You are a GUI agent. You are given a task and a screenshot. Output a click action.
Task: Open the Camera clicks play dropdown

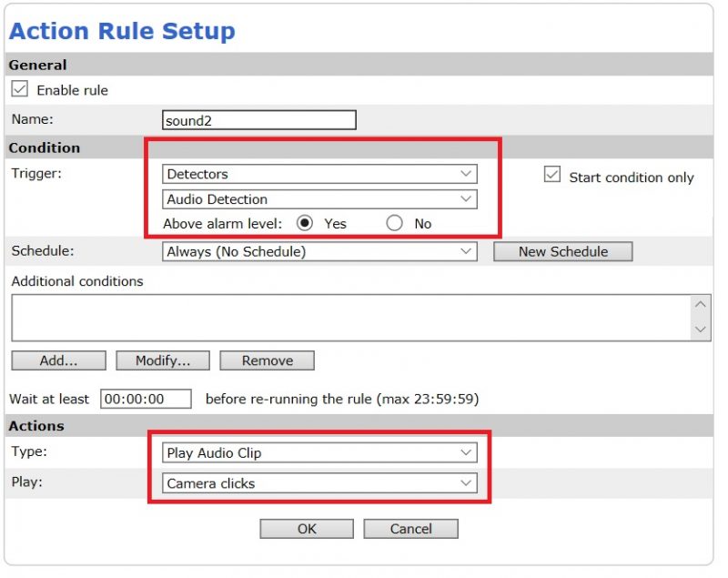coord(319,483)
